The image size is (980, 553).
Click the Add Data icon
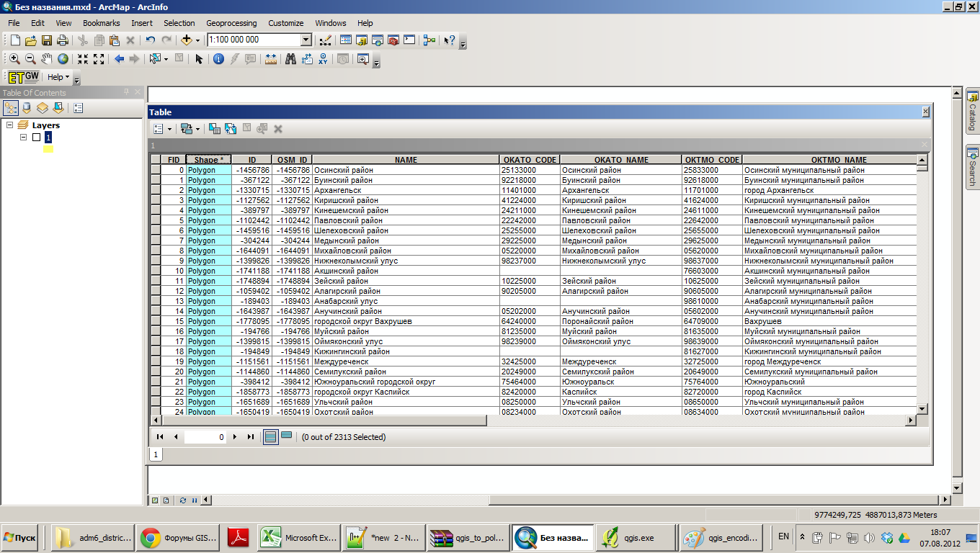187,40
